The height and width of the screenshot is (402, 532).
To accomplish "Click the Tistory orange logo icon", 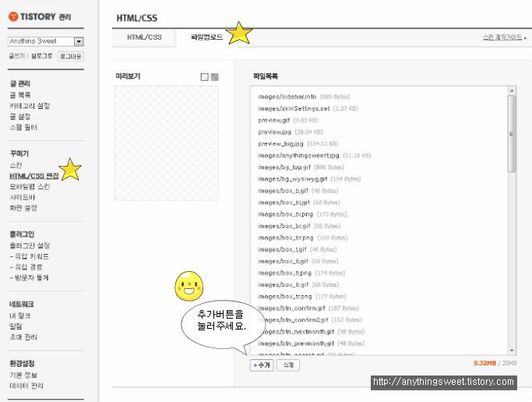I will [x=13, y=16].
